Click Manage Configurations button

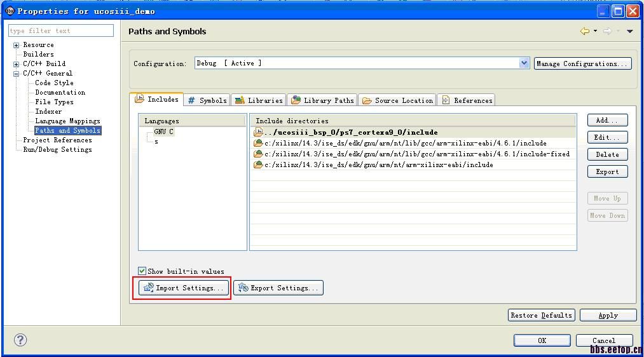point(583,64)
